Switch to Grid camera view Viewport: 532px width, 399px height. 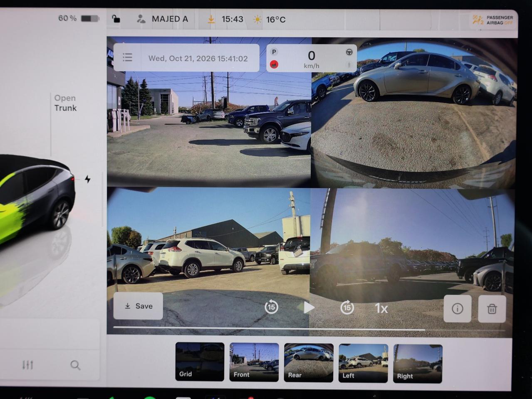click(200, 362)
